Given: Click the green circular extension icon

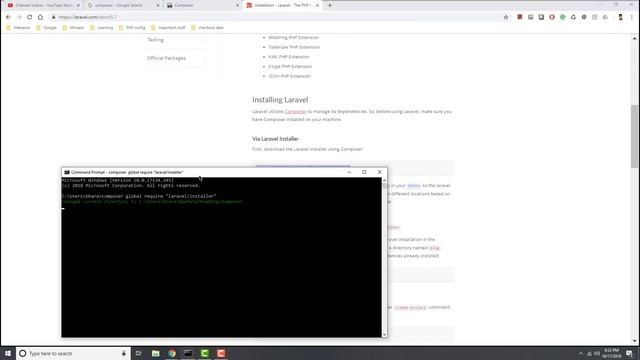Looking at the screenshot, I should pyautogui.click(x=562, y=17).
